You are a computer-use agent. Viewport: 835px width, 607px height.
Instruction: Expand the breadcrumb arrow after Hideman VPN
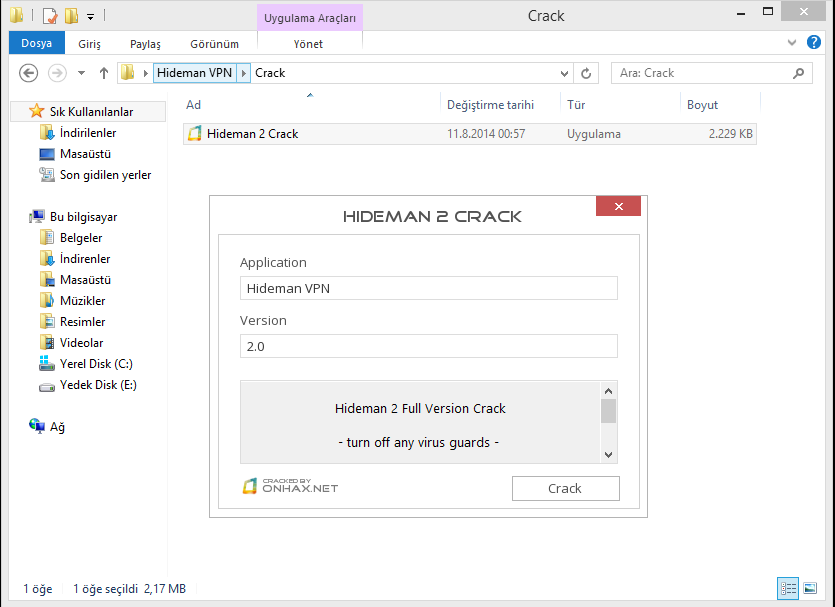(243, 73)
